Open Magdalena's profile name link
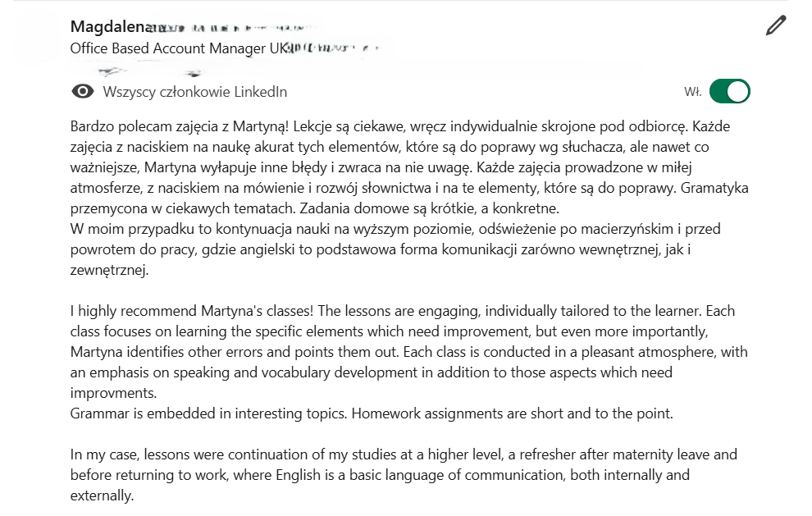Viewport: 812px width, 516px height. coord(112,26)
